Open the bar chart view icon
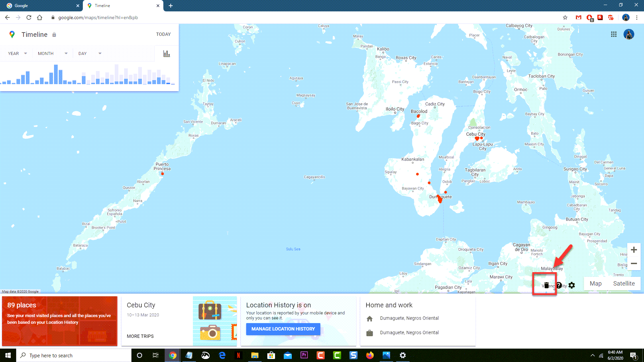Screen dimensions: 644x362 coord(166,54)
